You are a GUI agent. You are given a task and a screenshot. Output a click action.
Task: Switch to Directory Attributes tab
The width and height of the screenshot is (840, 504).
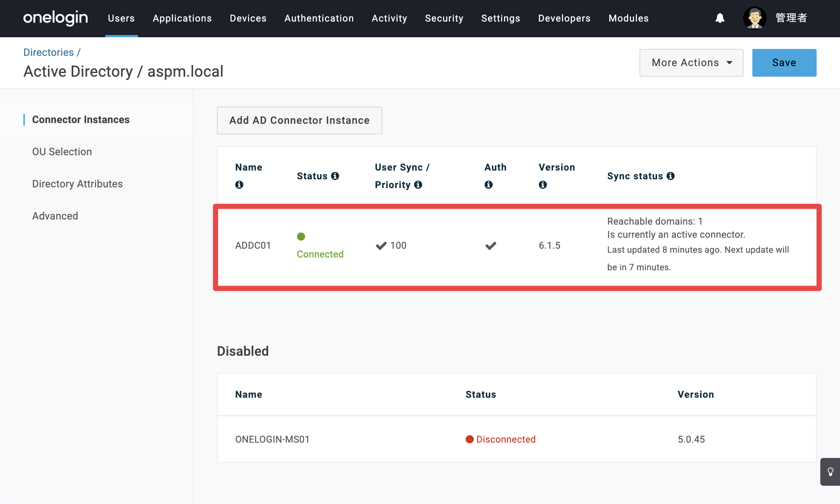pos(77,184)
